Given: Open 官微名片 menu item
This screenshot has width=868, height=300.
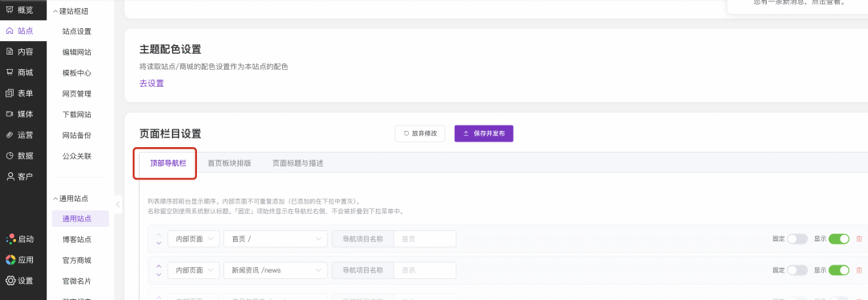Looking at the screenshot, I should tap(77, 282).
